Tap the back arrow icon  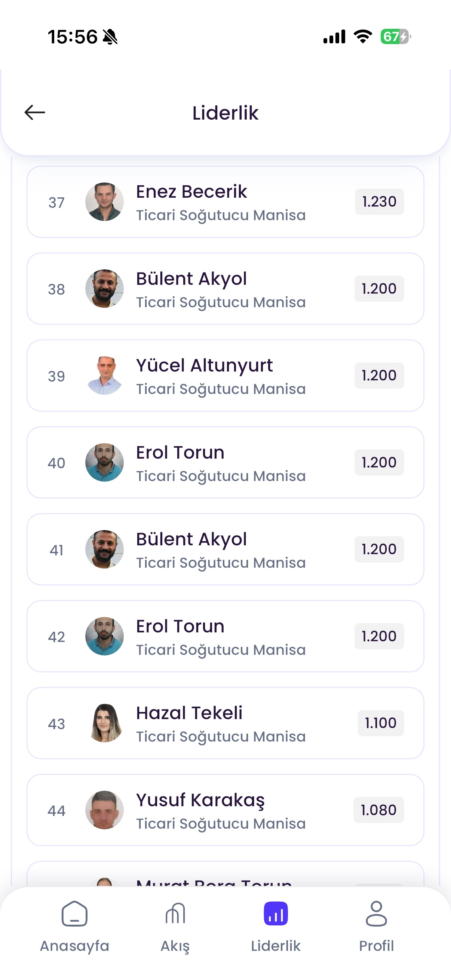point(35,113)
